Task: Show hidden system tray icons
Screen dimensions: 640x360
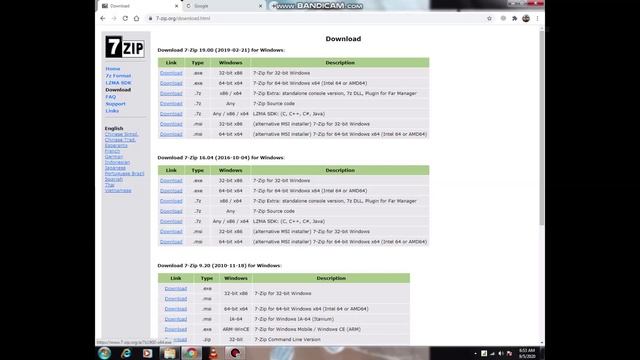Action: pos(475,353)
